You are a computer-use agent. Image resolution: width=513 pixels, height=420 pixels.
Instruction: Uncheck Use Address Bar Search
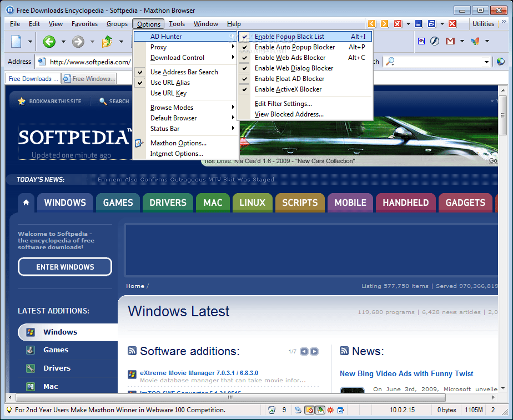click(x=185, y=72)
